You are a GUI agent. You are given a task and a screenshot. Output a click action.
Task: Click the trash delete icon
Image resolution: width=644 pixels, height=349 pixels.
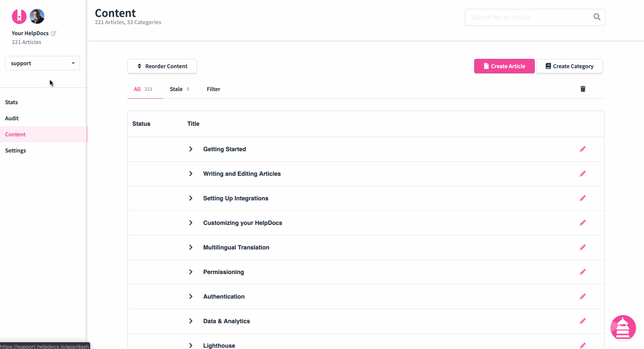coord(583,89)
